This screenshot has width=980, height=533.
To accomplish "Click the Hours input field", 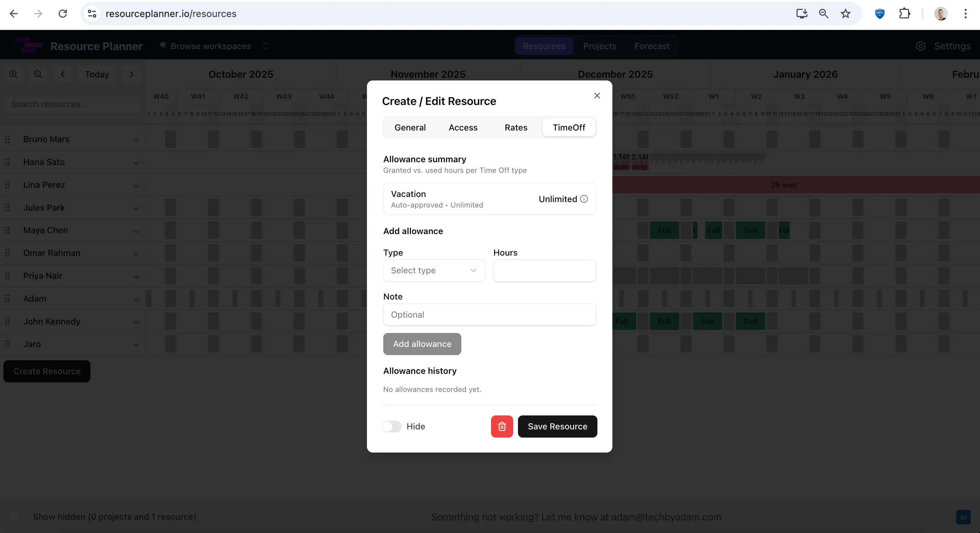I will (x=544, y=270).
